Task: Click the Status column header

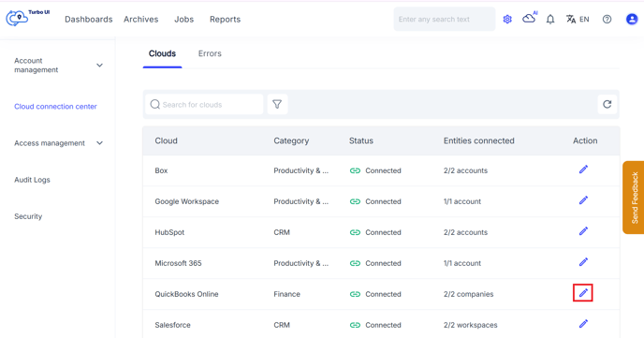Action: pyautogui.click(x=361, y=140)
